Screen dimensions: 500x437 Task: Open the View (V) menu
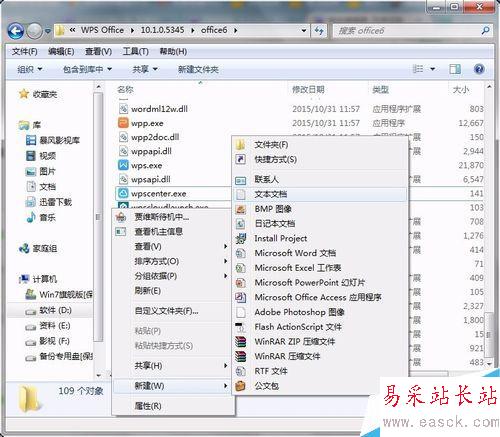[98, 52]
